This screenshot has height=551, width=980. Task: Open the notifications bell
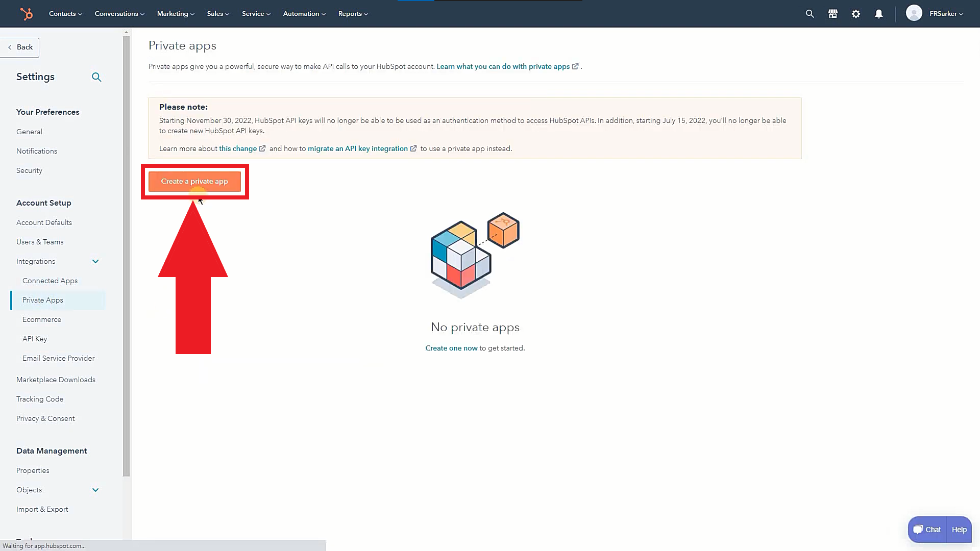pyautogui.click(x=879, y=14)
